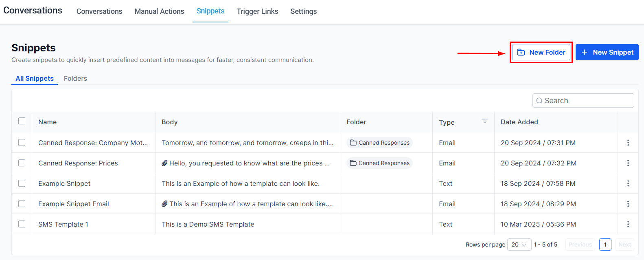This screenshot has height=260, width=644.
Task: Select the Snippets tab in top navigation
Action: point(210,11)
